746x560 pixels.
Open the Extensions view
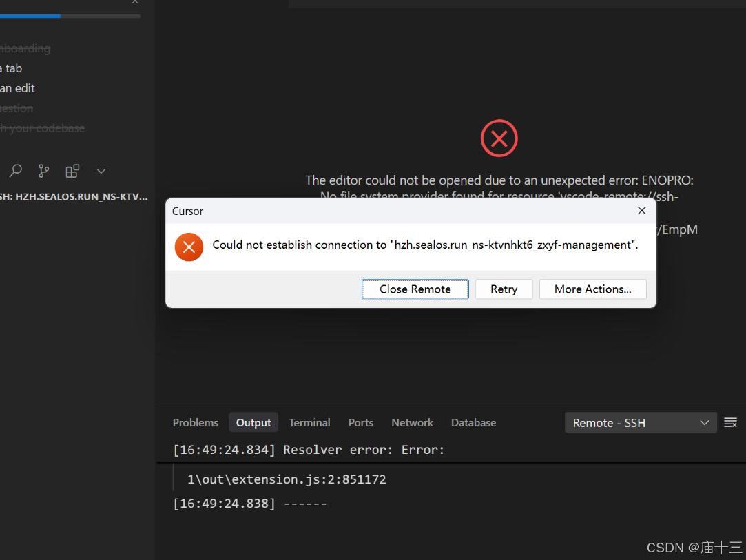pyautogui.click(x=72, y=171)
